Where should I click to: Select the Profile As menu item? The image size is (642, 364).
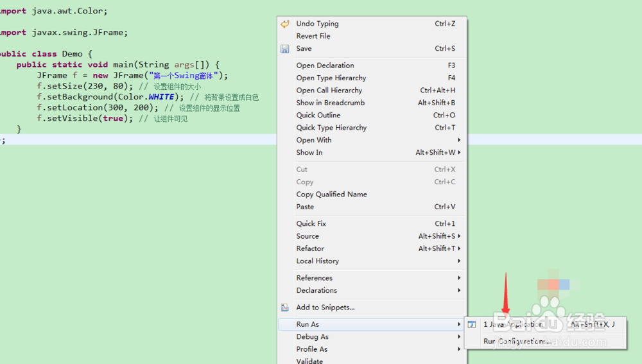(372, 349)
